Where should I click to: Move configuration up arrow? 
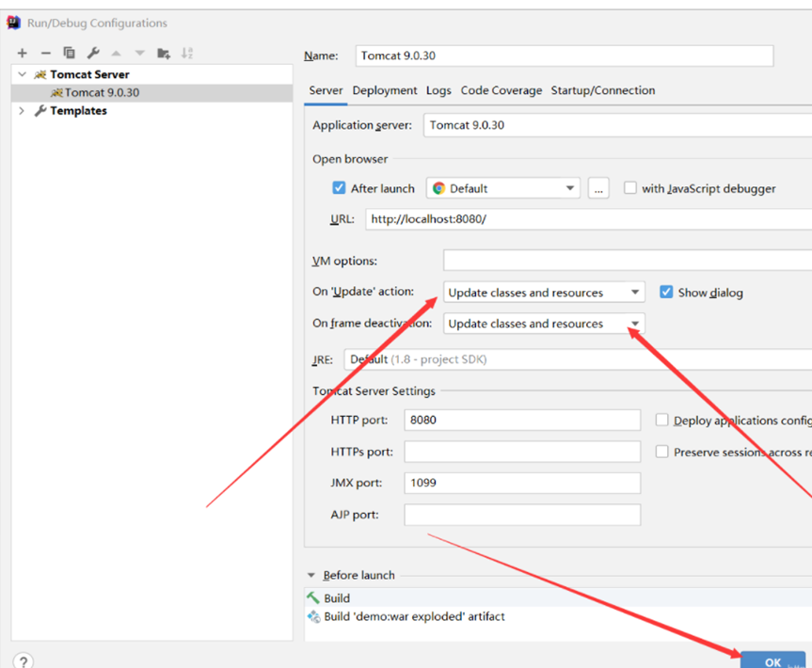[117, 53]
